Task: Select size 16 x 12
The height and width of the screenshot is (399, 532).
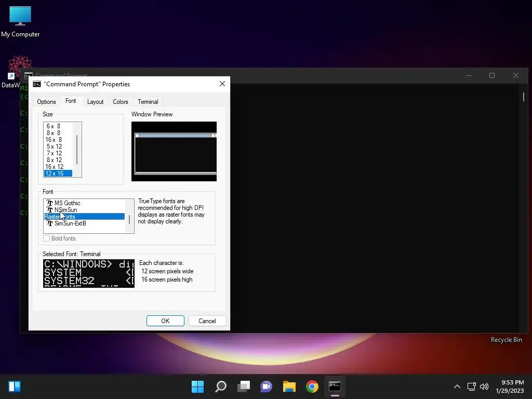Action: [x=58, y=167]
